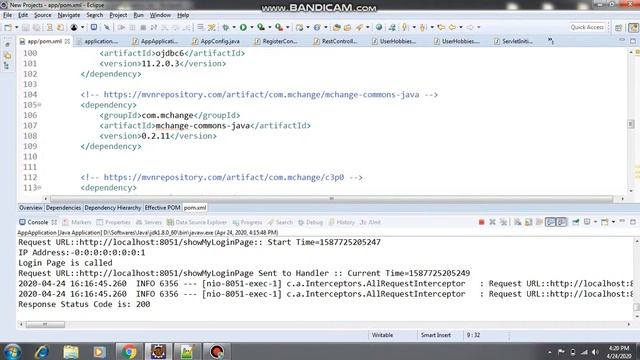Open the Servers view tab
The image size is (640, 360).
(x=149, y=222)
